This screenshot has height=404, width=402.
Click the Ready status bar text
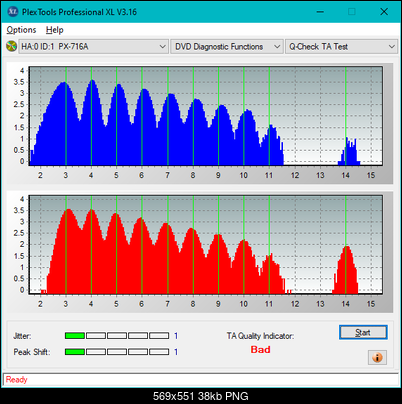(x=17, y=380)
